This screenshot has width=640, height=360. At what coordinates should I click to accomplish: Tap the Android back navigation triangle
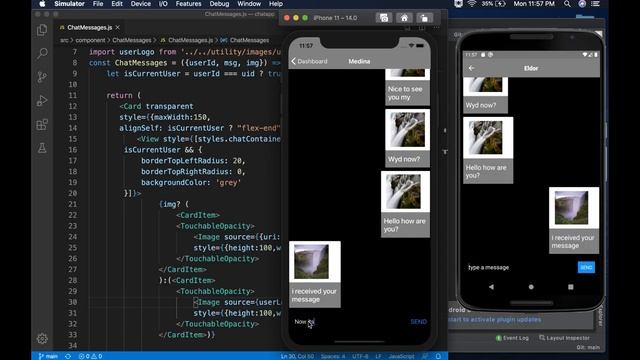click(x=491, y=287)
